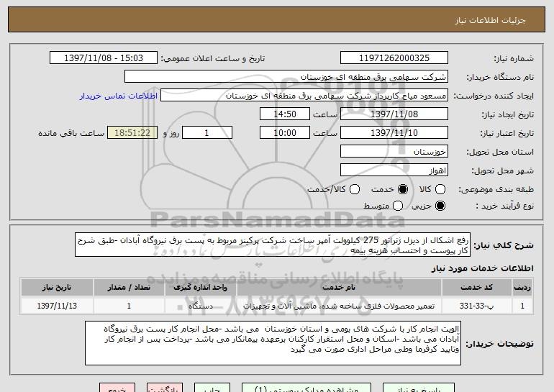Click the بازگشت back button
This screenshot has width=554, height=392.
(165, 388)
